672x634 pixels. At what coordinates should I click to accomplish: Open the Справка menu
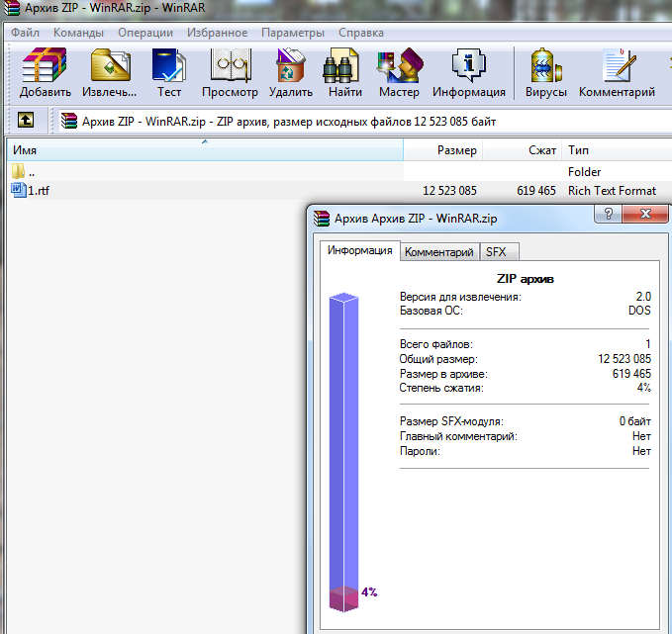point(361,33)
